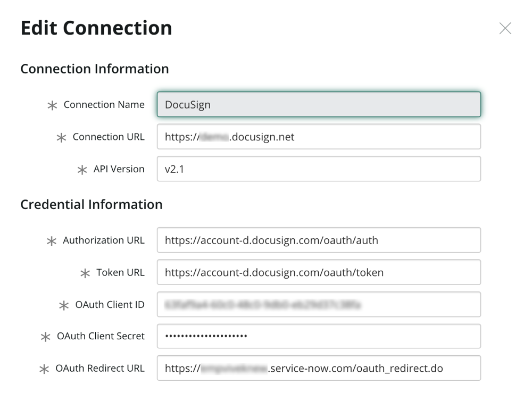Screen dimensions: 532x401
Task: Click the OAuth Client Secret label
Action: pyautogui.click(x=101, y=336)
